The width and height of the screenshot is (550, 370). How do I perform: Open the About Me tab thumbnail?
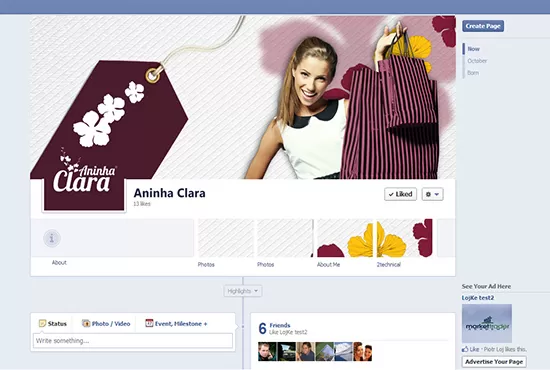pyautogui.click(x=344, y=238)
